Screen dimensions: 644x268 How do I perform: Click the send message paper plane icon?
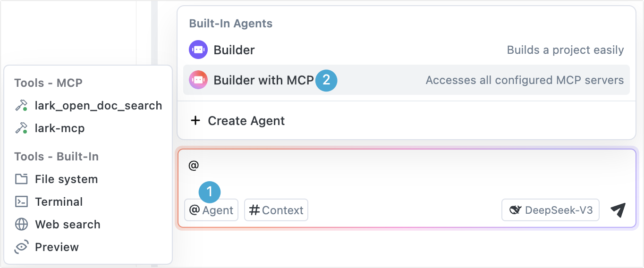click(618, 210)
